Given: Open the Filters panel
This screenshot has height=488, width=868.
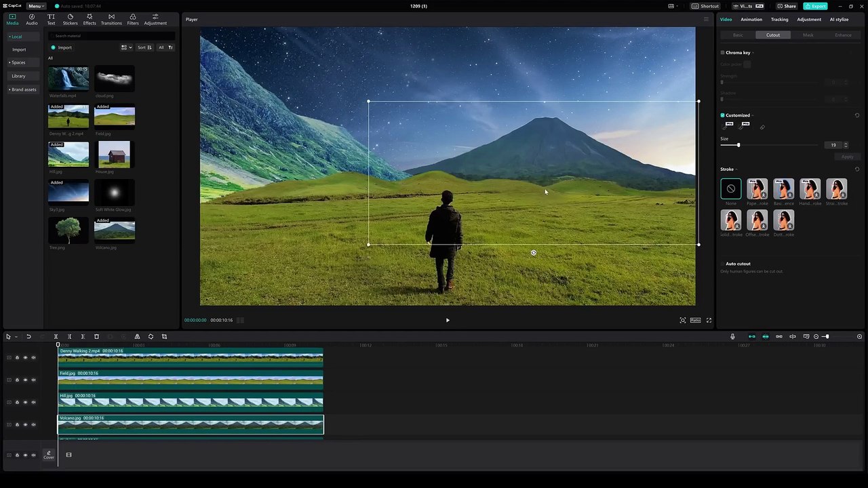Looking at the screenshot, I should coord(133,19).
